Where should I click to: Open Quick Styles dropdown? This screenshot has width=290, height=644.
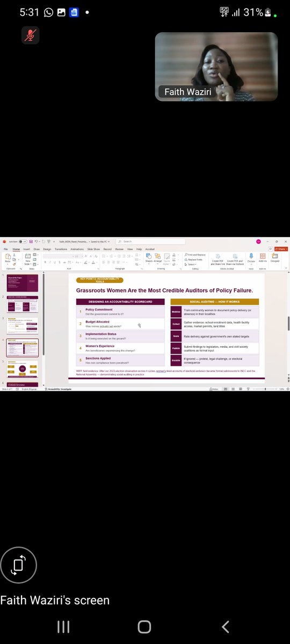coord(167,258)
